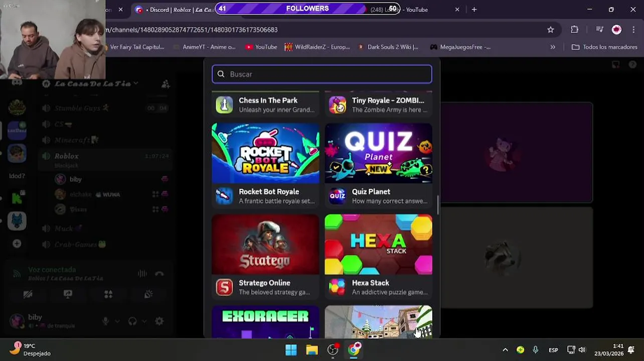Open Chrome extensions puzzle icon
644x361 pixels.
pyautogui.click(x=574, y=30)
